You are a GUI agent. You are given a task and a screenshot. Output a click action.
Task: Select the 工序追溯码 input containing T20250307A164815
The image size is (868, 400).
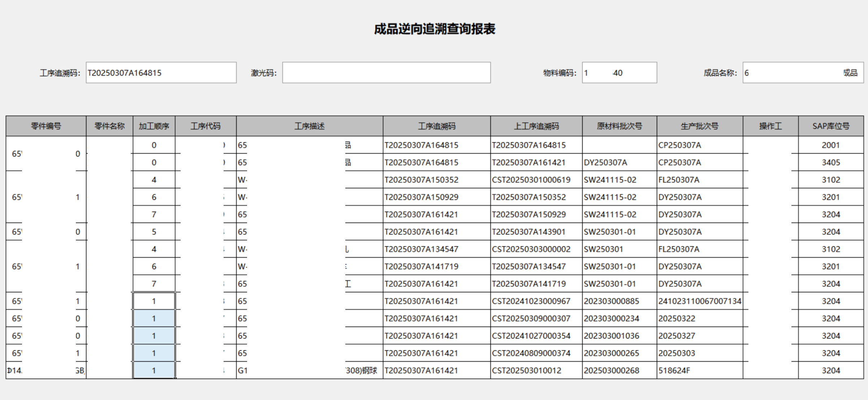[161, 73]
